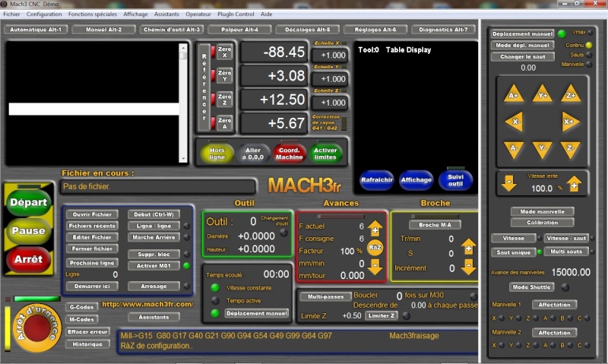Toggle Broche M/A spindle button
The height and width of the screenshot is (364, 608).
[435, 225]
